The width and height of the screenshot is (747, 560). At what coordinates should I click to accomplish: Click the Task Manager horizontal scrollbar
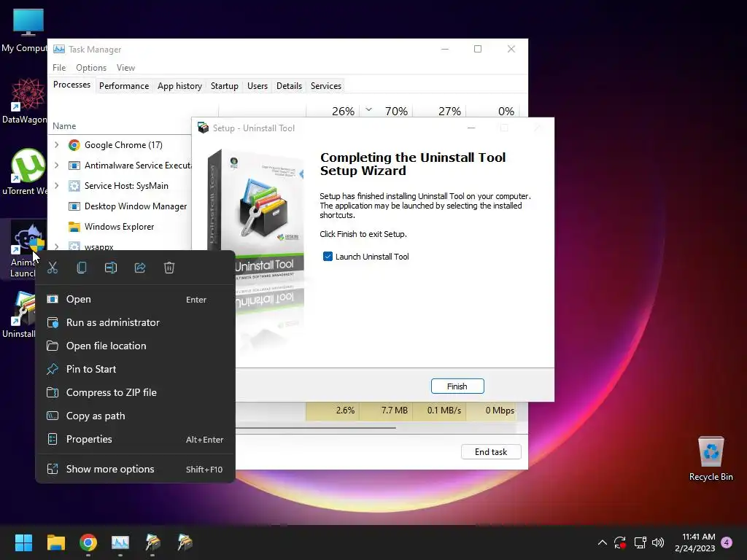[315, 428]
